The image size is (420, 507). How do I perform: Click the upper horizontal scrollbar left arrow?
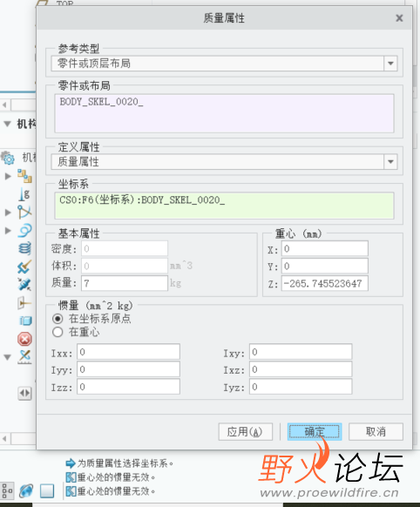click(4, 105)
